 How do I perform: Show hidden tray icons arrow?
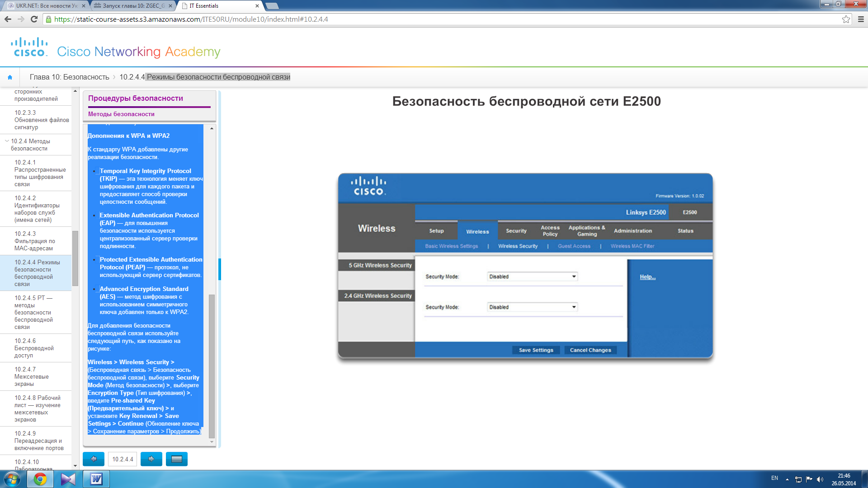coord(787,479)
